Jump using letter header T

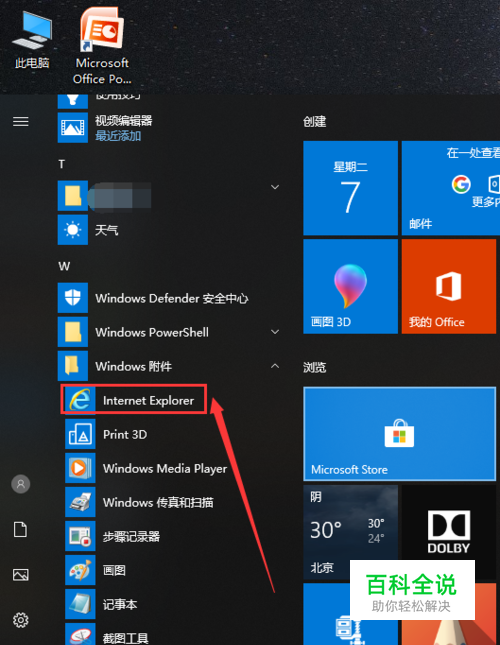pyautogui.click(x=62, y=164)
